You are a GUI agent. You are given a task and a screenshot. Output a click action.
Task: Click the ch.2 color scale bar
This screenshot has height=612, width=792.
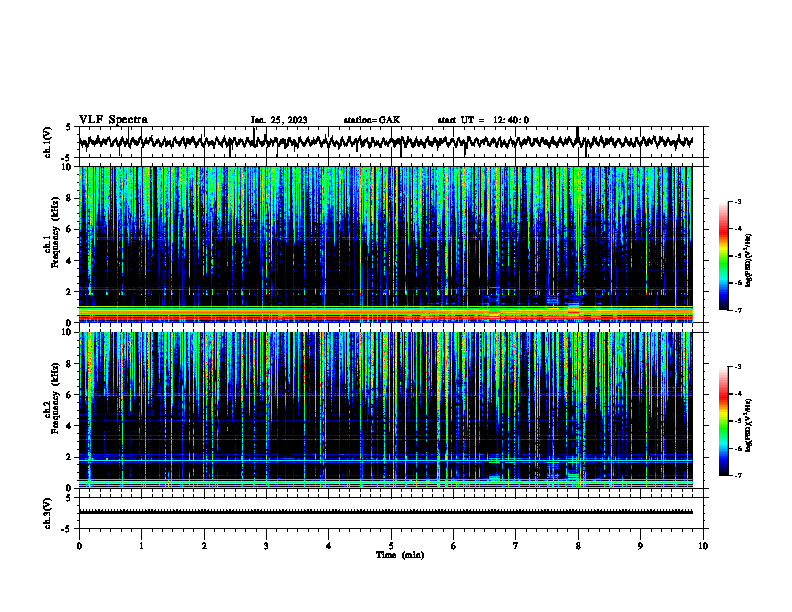tap(723, 421)
